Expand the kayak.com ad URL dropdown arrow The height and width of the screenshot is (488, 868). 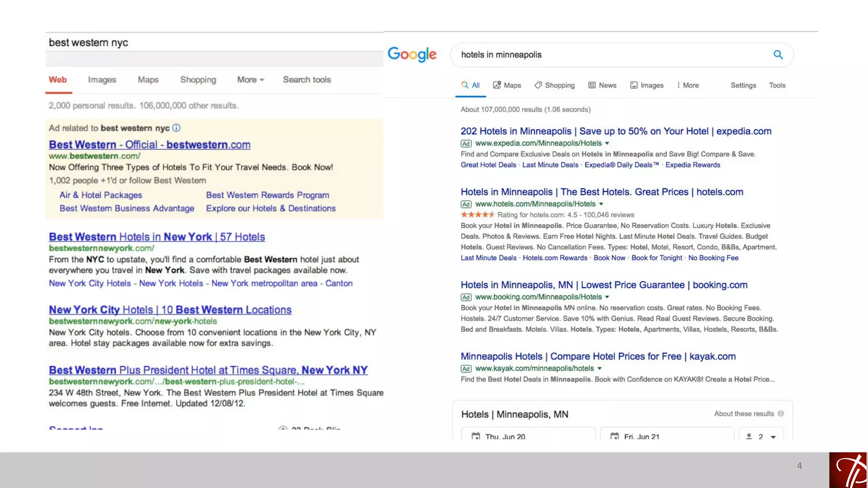coord(599,369)
